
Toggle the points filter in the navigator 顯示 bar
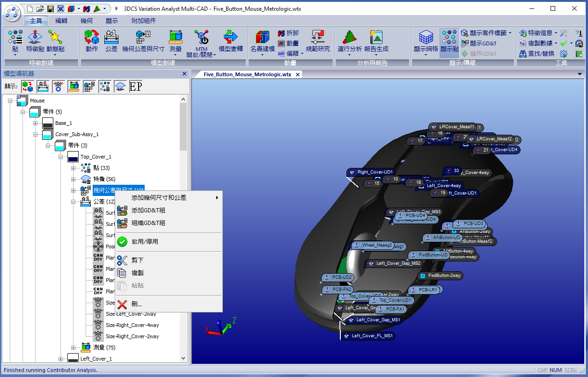105,87
